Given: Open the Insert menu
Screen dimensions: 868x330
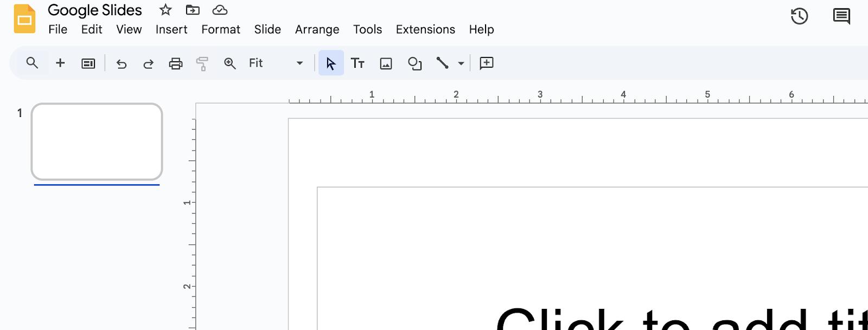Looking at the screenshot, I should (171, 29).
